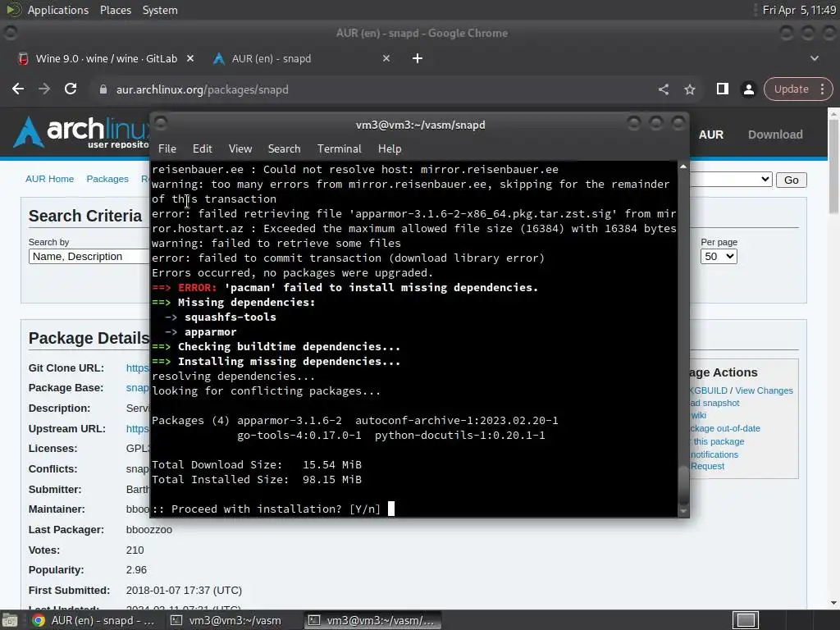Open terminal Help menu
This screenshot has width=840, height=630.
390,149
